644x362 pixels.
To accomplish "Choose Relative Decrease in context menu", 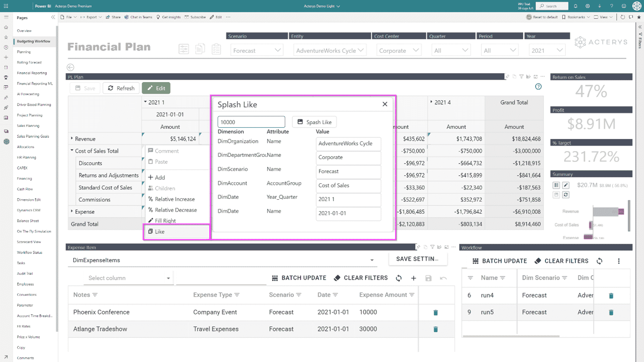I will click(177, 210).
